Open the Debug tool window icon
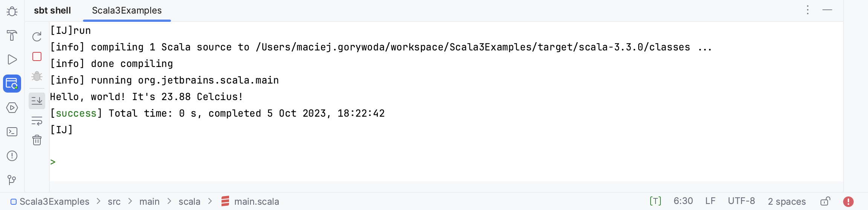Screen dimensions: 868x210 tap(12, 12)
